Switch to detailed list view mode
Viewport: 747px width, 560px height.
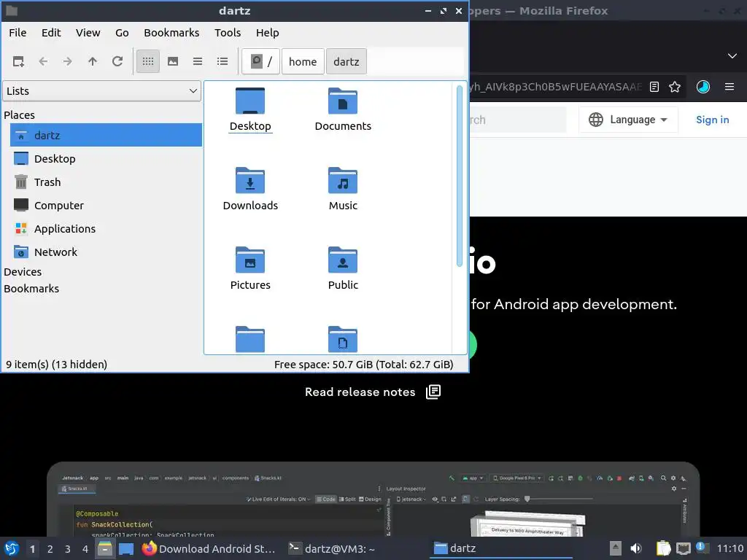click(222, 61)
